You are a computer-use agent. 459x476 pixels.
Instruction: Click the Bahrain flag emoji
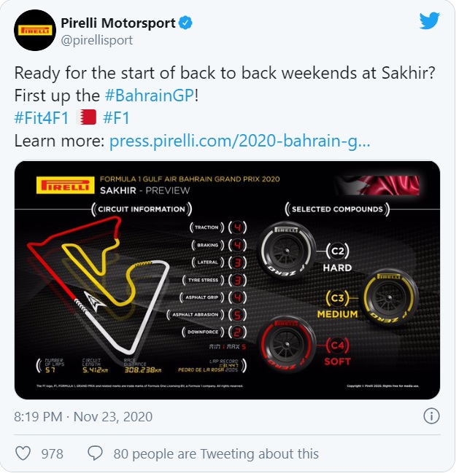pos(86,118)
